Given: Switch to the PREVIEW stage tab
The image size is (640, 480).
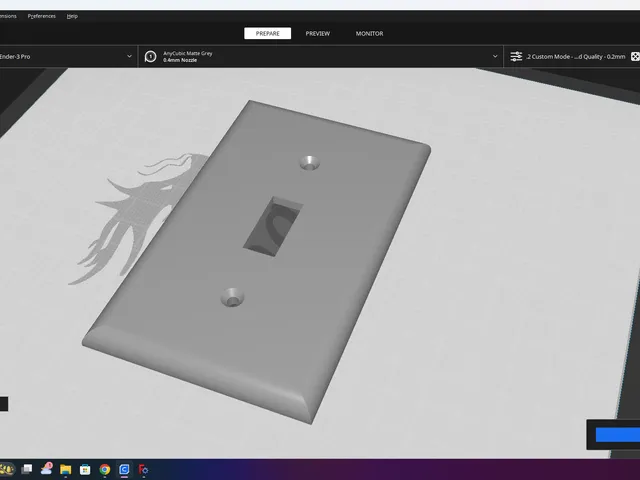Looking at the screenshot, I should point(318,33).
